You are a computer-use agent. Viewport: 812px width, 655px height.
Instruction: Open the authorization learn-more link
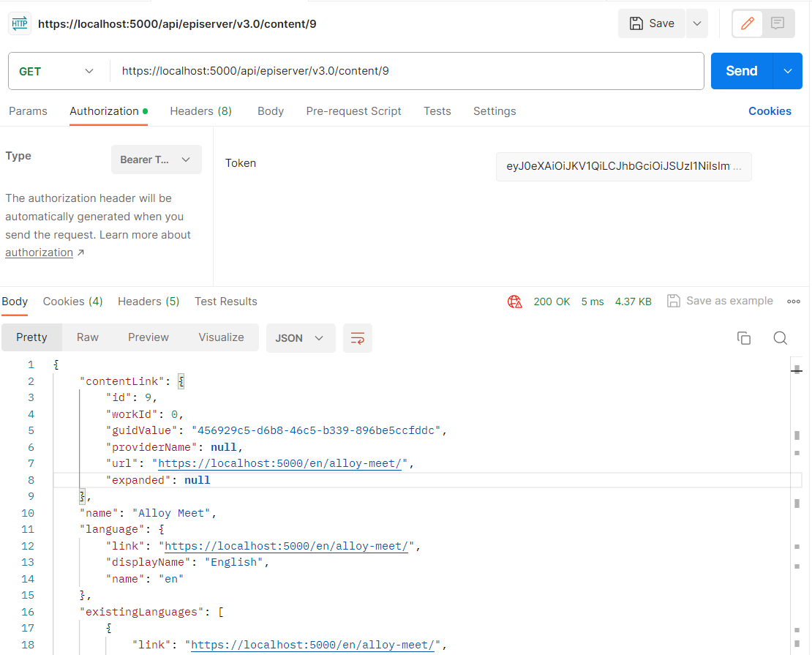tap(39, 252)
